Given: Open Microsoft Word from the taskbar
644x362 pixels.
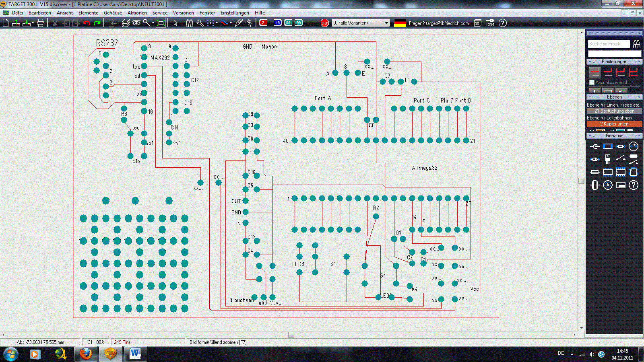Looking at the screenshot, I should click(x=135, y=354).
